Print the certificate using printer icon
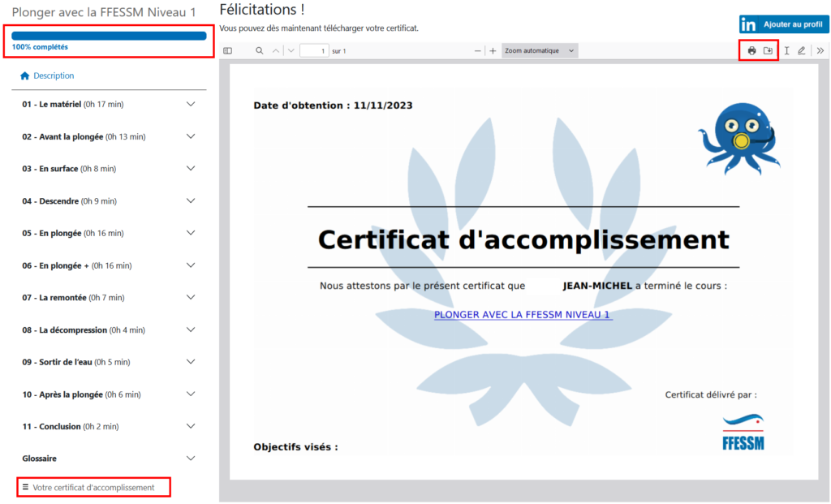This screenshot has height=504, width=831. click(751, 51)
